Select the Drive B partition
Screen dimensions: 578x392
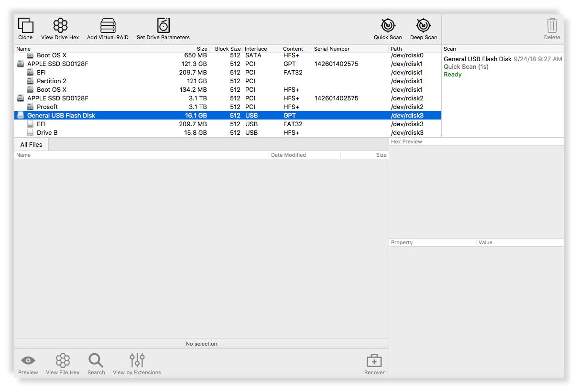pos(47,132)
